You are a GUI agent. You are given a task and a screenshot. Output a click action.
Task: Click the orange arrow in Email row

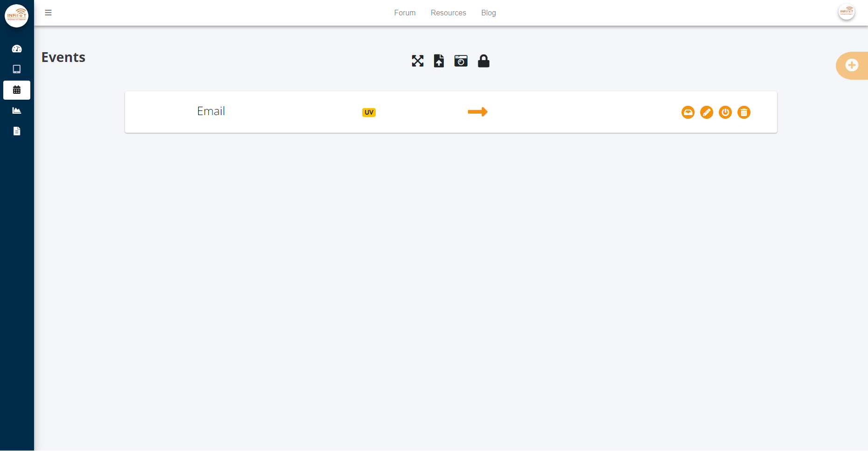pos(478,112)
